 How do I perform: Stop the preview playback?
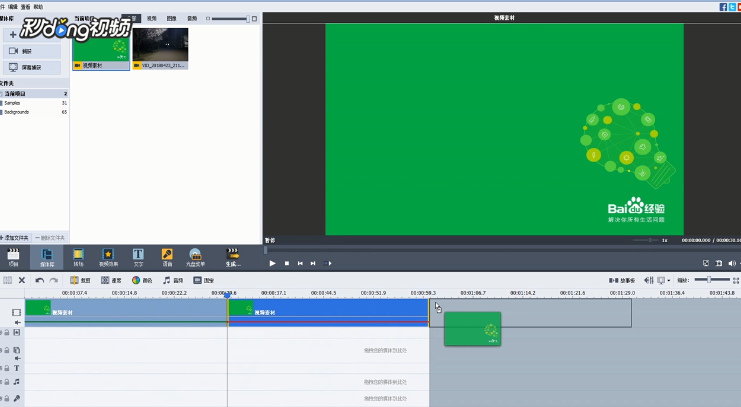286,263
